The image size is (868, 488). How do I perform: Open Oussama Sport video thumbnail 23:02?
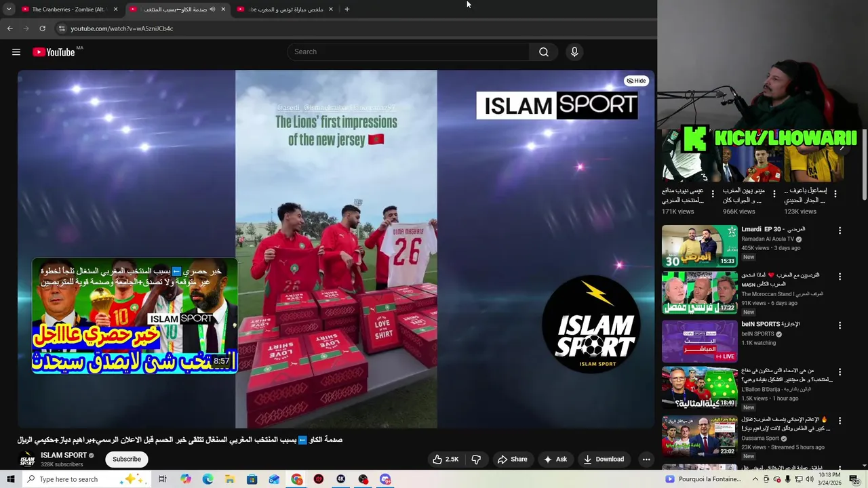pos(699,436)
